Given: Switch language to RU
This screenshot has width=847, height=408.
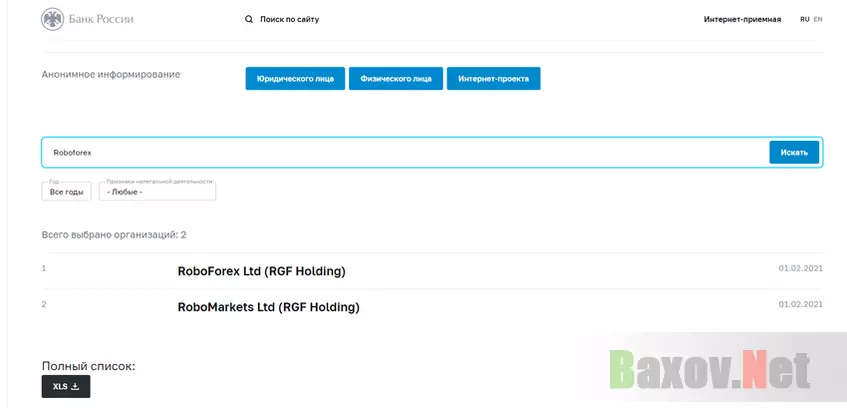Looking at the screenshot, I should (x=804, y=19).
